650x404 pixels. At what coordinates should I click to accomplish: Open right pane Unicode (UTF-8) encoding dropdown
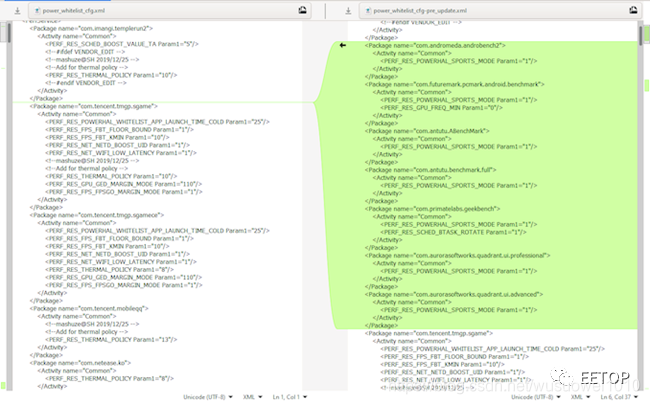point(536,397)
